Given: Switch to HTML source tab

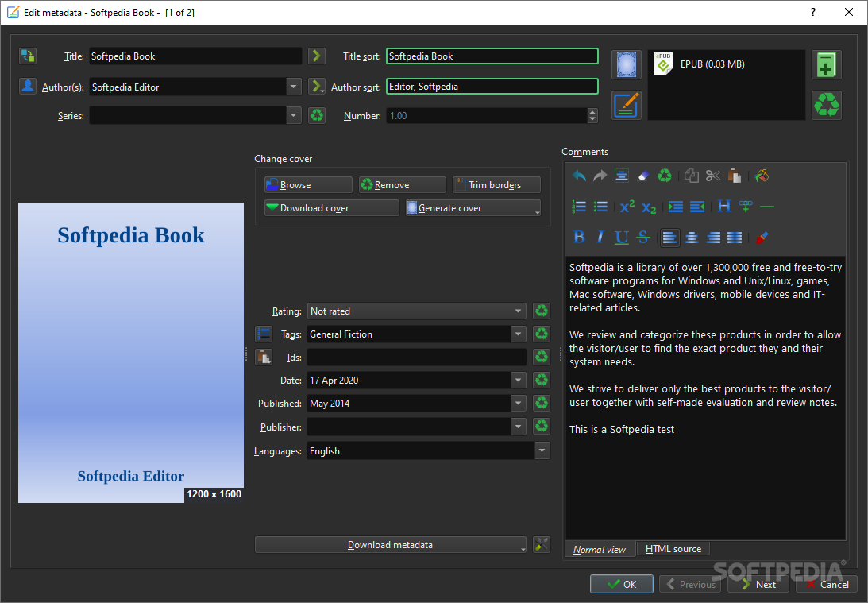Looking at the screenshot, I should [x=673, y=549].
